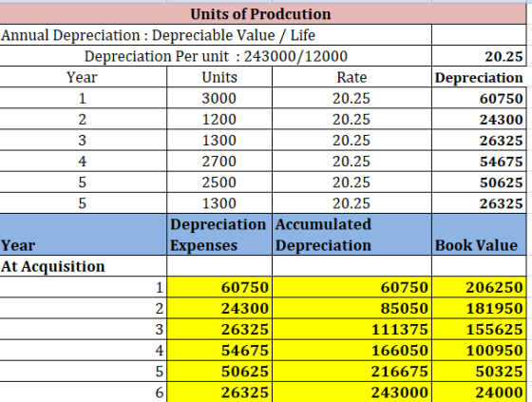Viewport: 532px width, 402px height.
Task: Click the 'Year' header above the units table
Action: (x=84, y=77)
